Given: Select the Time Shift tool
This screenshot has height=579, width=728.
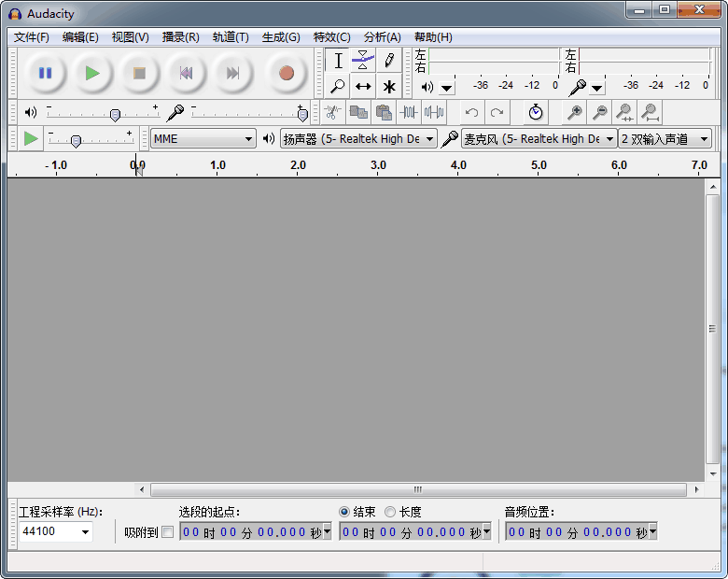Looking at the screenshot, I should 363,87.
